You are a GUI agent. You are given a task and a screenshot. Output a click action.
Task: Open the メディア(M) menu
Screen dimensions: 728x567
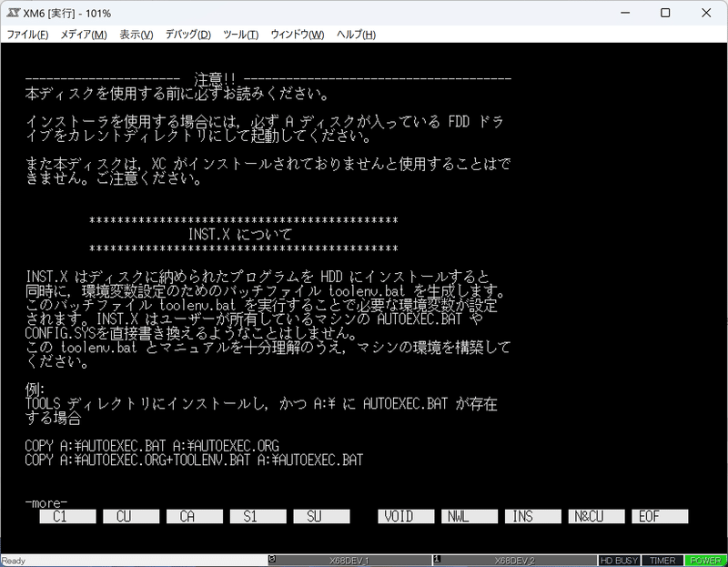tap(84, 35)
